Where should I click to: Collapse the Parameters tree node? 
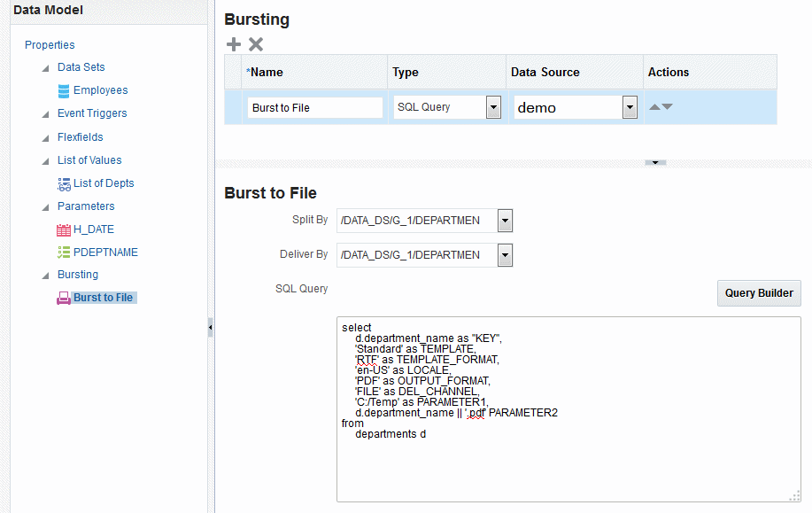tap(45, 207)
